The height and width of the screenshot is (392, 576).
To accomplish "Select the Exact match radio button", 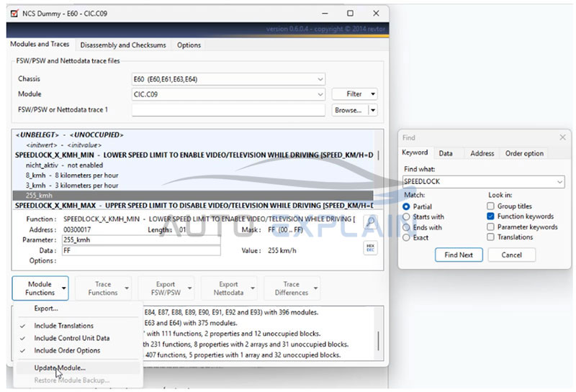I will 406,238.
